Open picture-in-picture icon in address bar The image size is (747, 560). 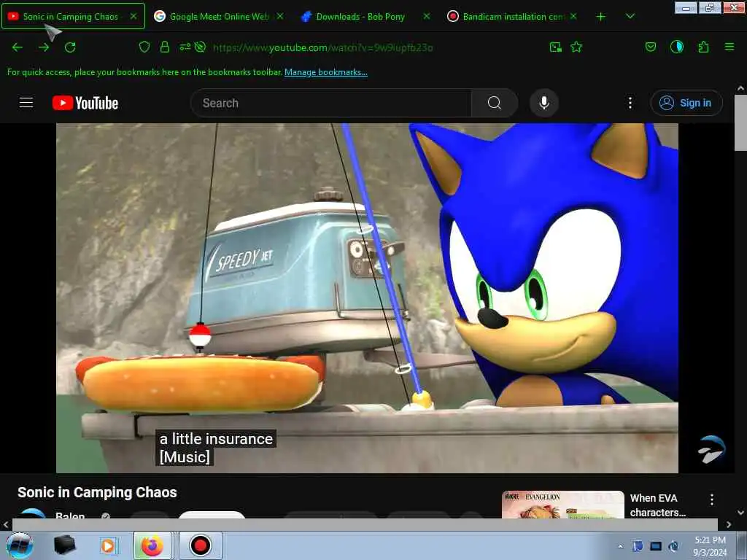[555, 47]
